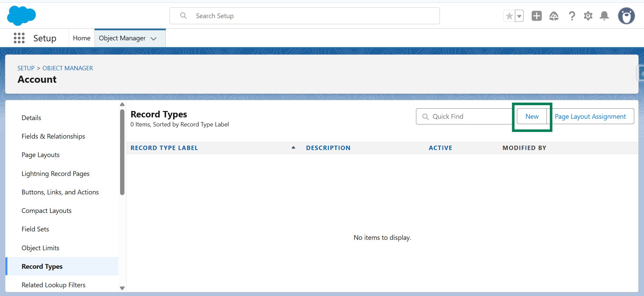Open Page Layout Assignment
The image size is (644, 296).
coord(590,116)
